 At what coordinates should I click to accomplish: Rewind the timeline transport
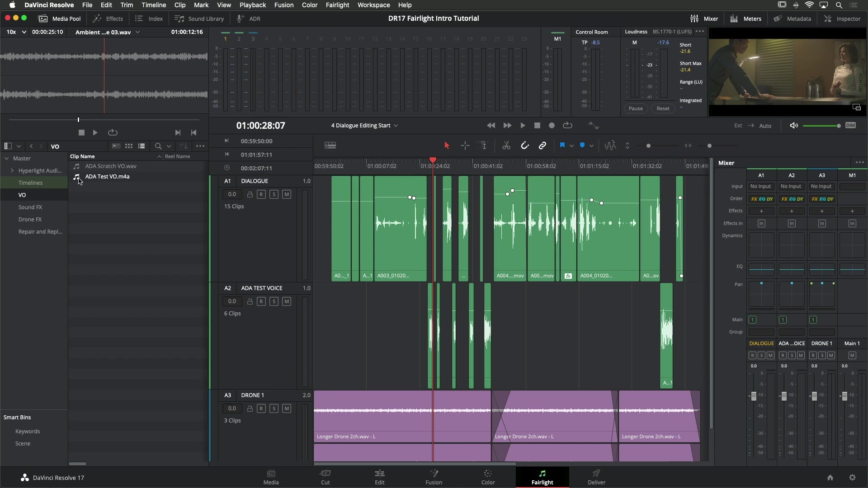coord(491,126)
